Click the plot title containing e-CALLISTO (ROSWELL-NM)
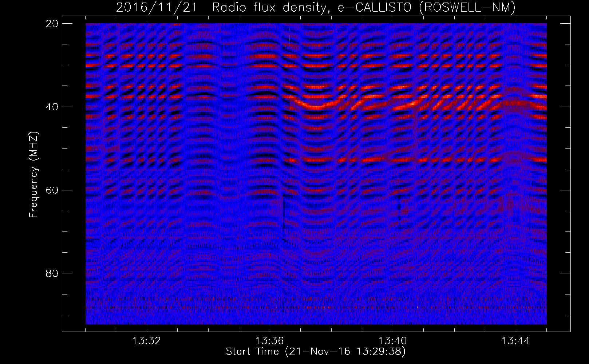Image resolution: width=589 pixels, height=364 pixels. 316,7
